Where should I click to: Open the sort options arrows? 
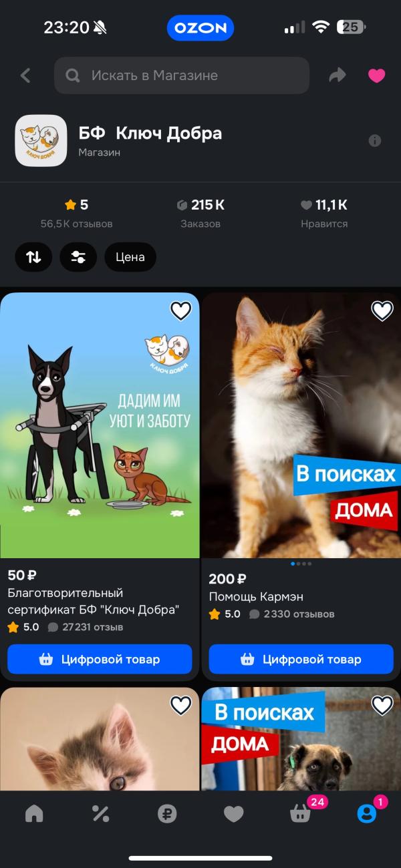[x=33, y=257]
